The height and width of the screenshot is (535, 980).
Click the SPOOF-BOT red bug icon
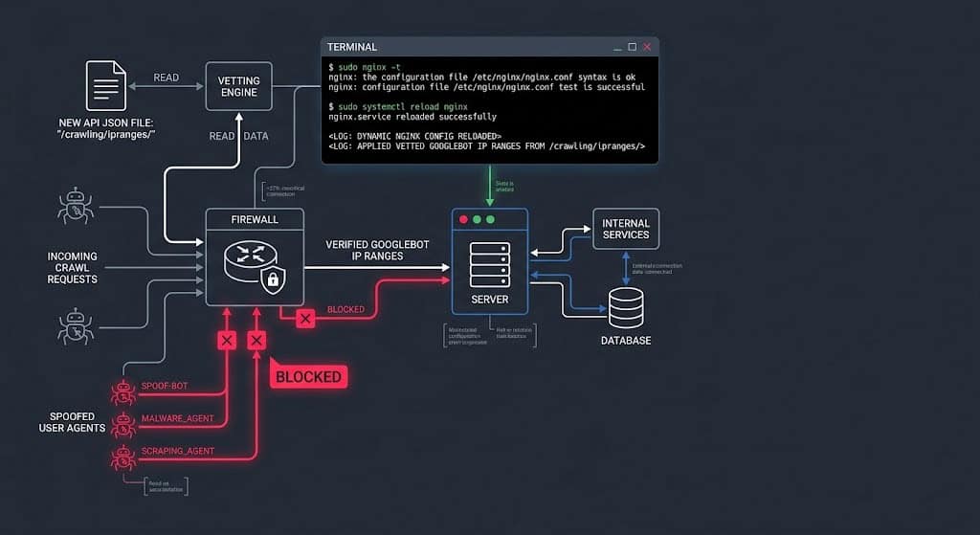coord(123,392)
